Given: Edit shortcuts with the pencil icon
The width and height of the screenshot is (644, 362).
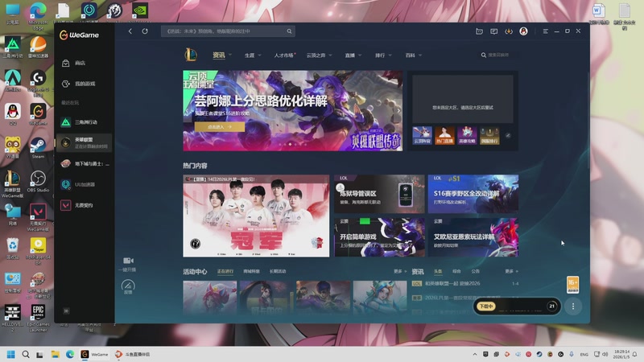Looking at the screenshot, I should (x=508, y=135).
